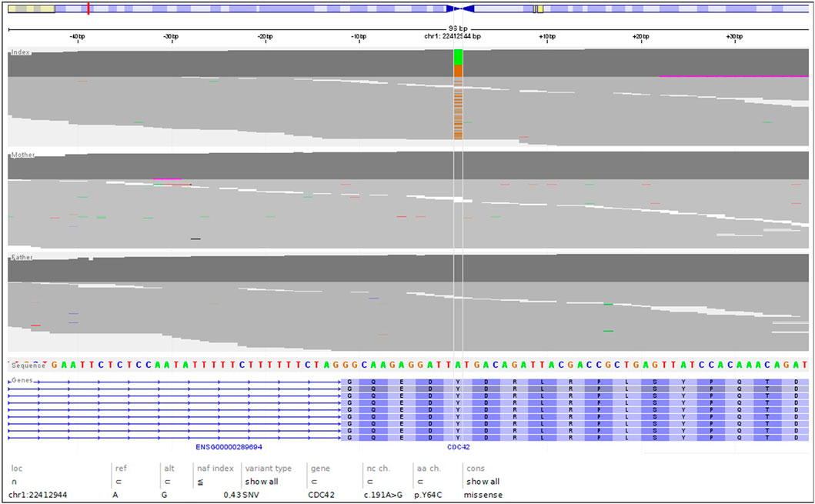
Task: Click the ⊂ filter operator under aa ch.
Action: [420, 482]
